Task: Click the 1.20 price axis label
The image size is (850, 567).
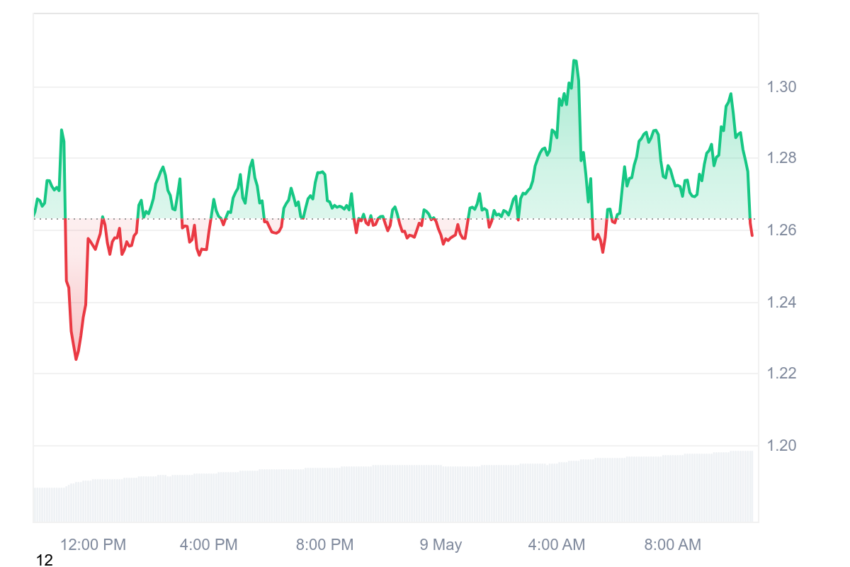Action: 781,446
